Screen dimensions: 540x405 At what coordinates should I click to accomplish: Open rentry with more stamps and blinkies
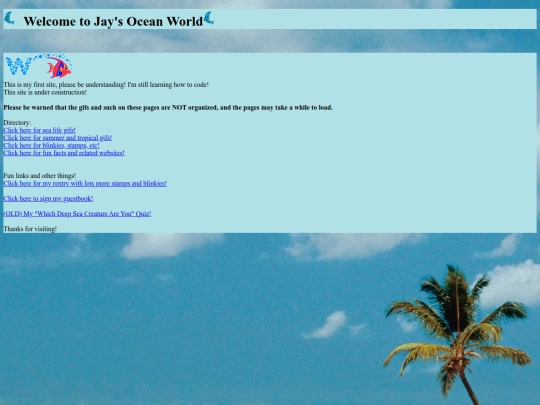85,183
